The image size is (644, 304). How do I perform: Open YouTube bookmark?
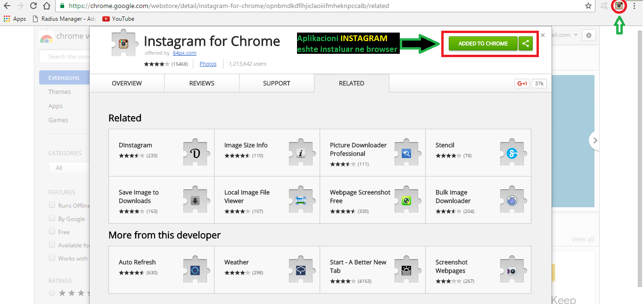pos(118,19)
